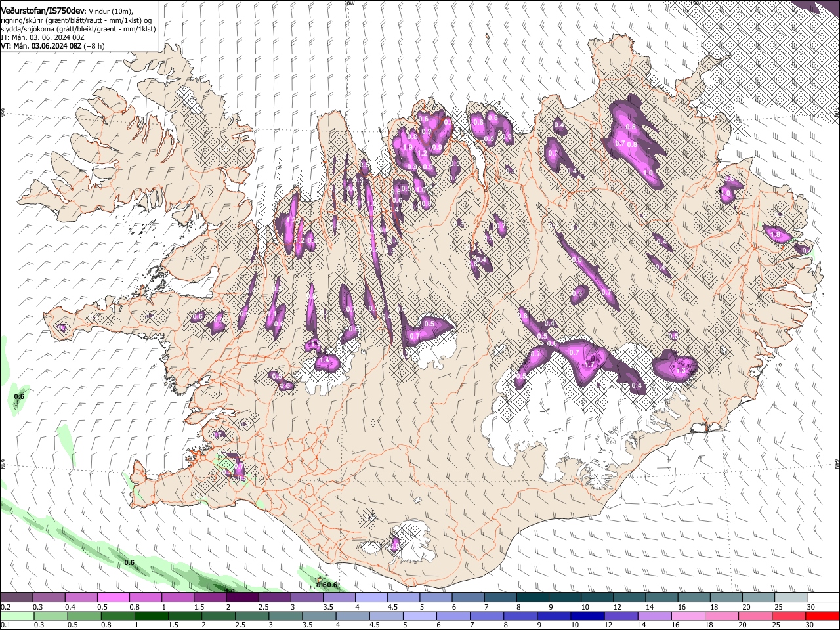Pick the 4–4.5 pale lavender snow swatch
This screenshot has width=840, height=630.
[x=371, y=598]
